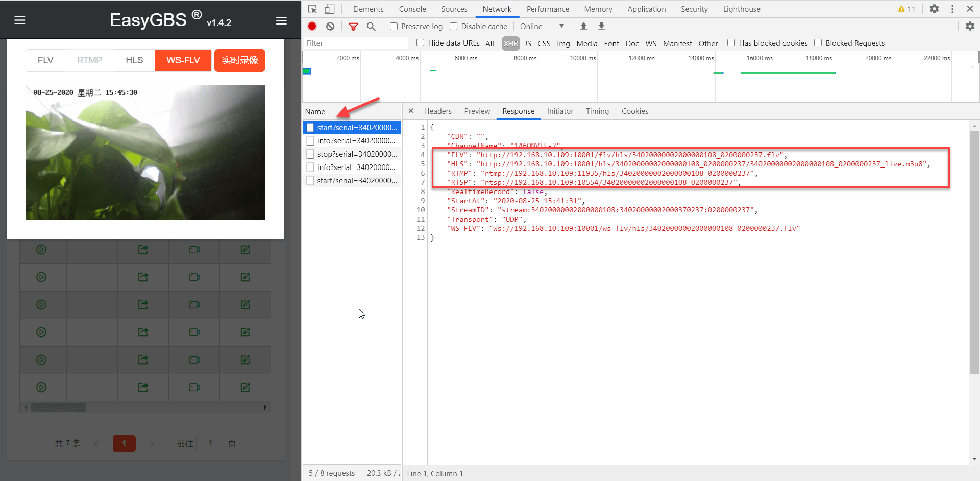The width and height of the screenshot is (980, 481).
Task: Open network search with the magnifier icon
Action: (371, 26)
